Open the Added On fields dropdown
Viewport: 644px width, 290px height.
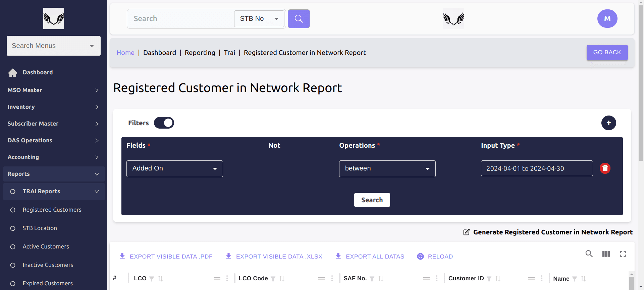174,169
